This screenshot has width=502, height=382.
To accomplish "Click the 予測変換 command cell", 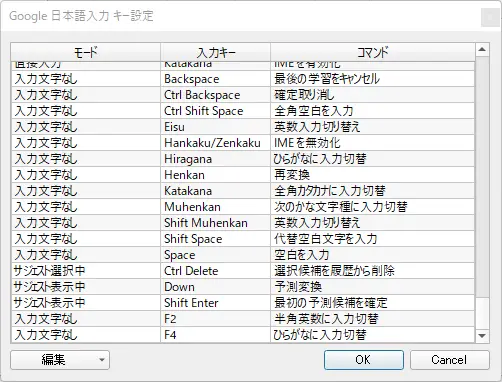I will pos(373,287).
